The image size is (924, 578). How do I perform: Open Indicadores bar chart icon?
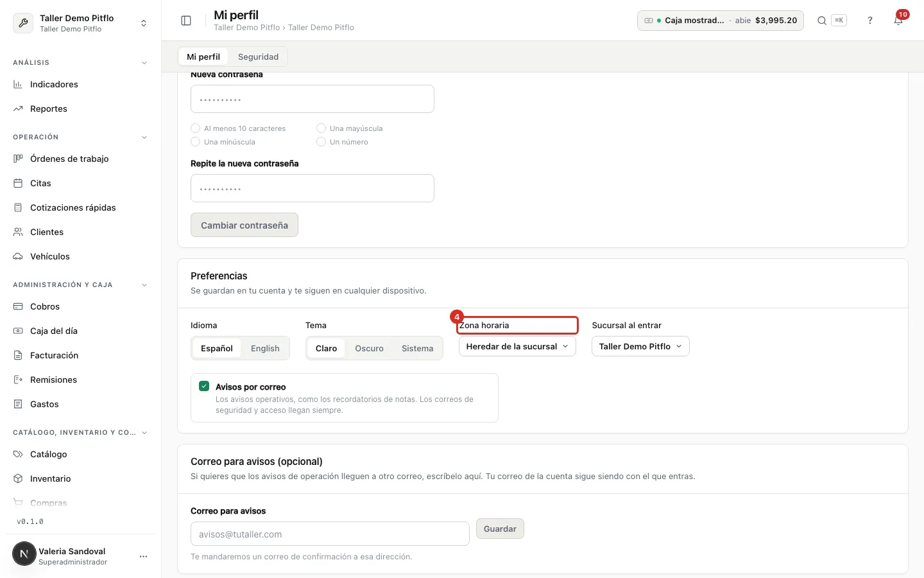(x=18, y=84)
